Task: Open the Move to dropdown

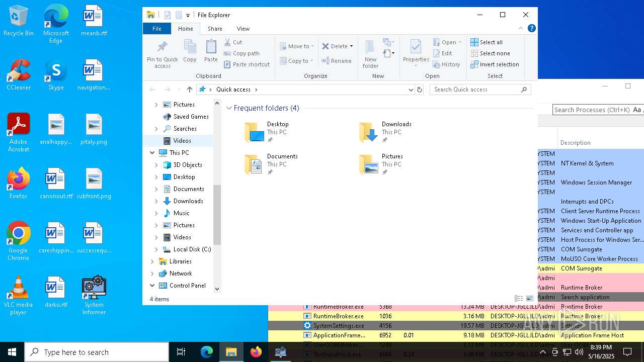Action: click(297, 46)
